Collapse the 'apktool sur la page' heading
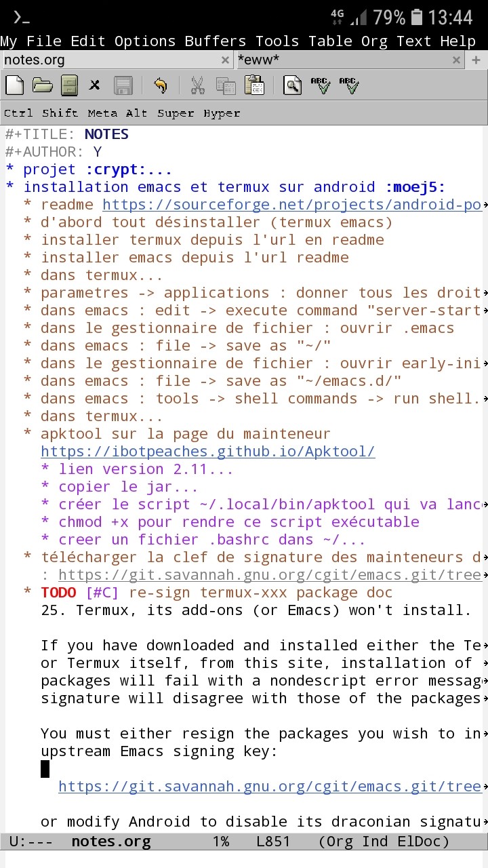The height and width of the screenshot is (868, 488). 177,434
